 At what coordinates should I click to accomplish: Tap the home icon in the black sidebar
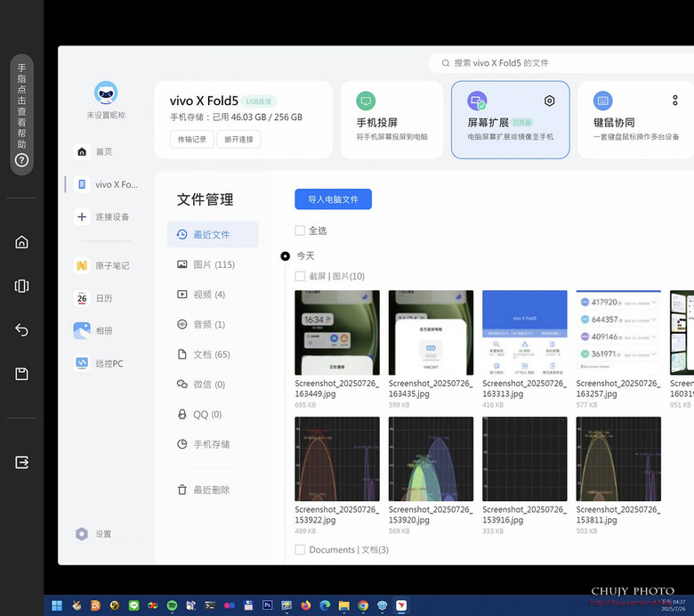[21, 242]
